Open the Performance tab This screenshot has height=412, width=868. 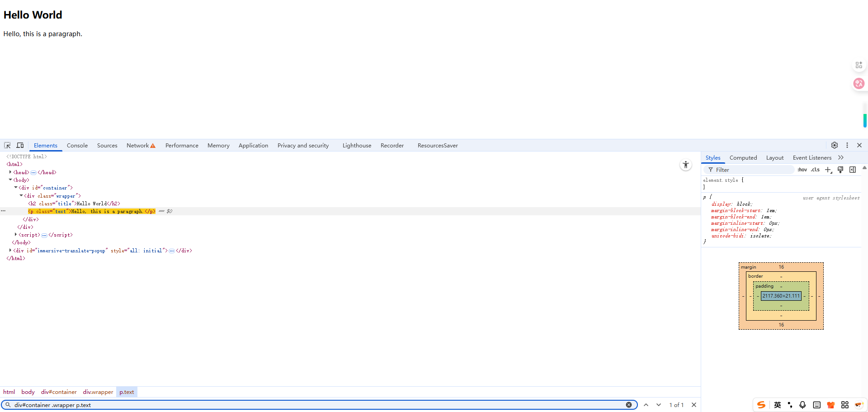click(182, 145)
